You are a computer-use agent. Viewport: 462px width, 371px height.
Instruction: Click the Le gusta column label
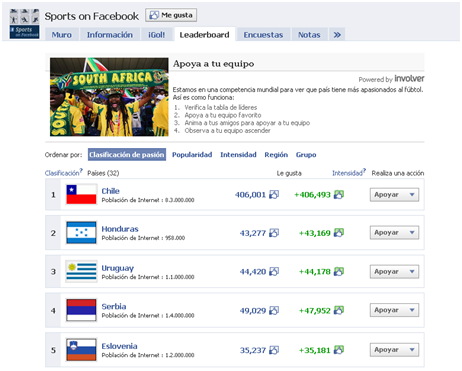click(x=289, y=173)
